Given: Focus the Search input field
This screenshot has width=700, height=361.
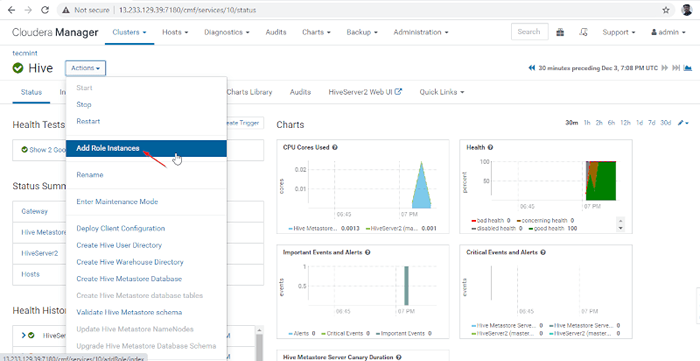Looking at the screenshot, I should click(x=529, y=32).
